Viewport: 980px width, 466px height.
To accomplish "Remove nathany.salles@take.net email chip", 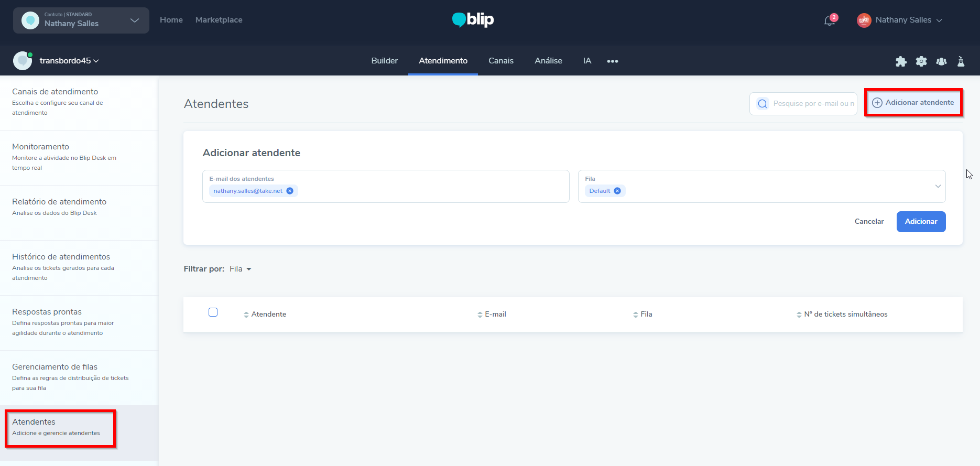I will point(290,191).
